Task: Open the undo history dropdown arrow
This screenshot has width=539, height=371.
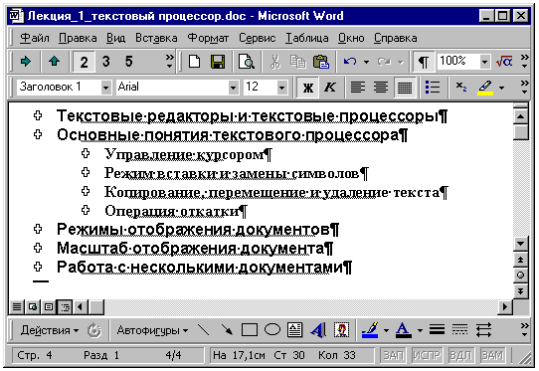Action: point(366,62)
